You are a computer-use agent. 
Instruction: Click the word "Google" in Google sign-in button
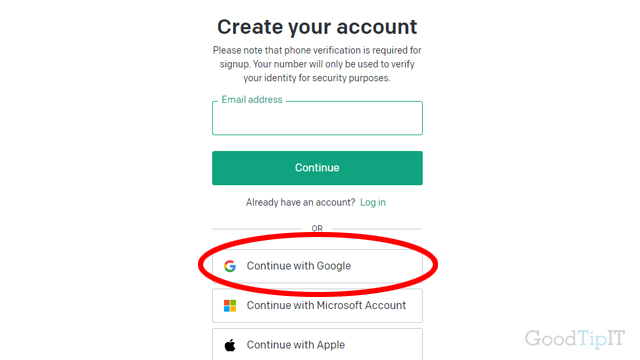click(334, 266)
